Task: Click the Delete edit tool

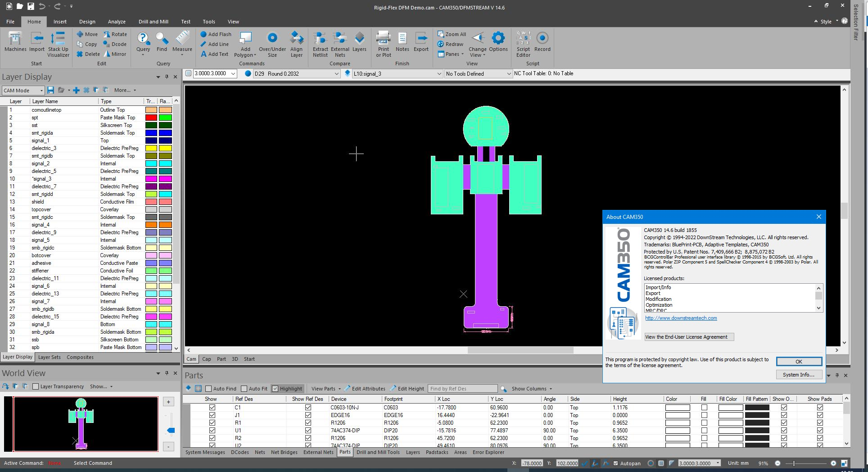Action: (x=88, y=54)
